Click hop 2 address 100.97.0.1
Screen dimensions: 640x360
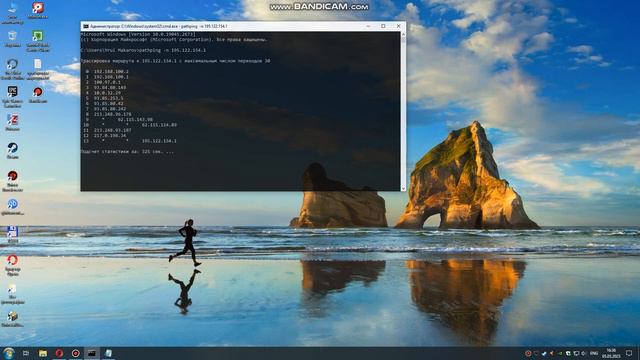pos(107,82)
